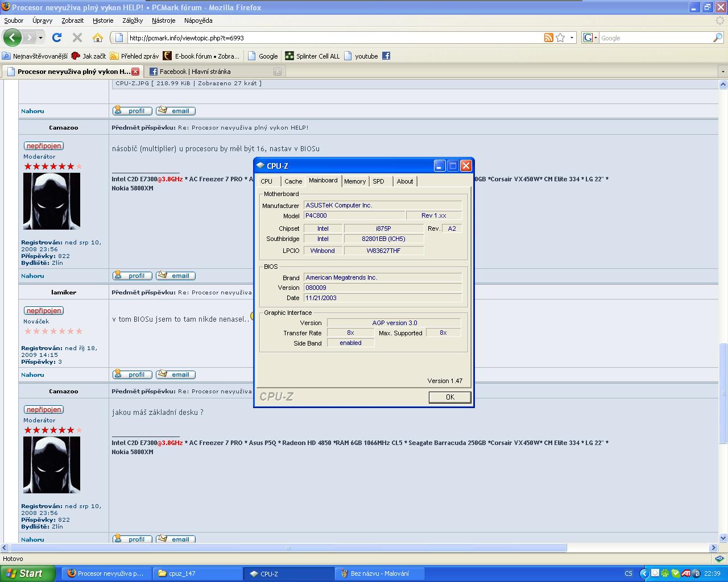Viewport: 728px width, 582px height.
Task: Click the BIOS date 11/21/2003 field
Action: click(x=383, y=298)
